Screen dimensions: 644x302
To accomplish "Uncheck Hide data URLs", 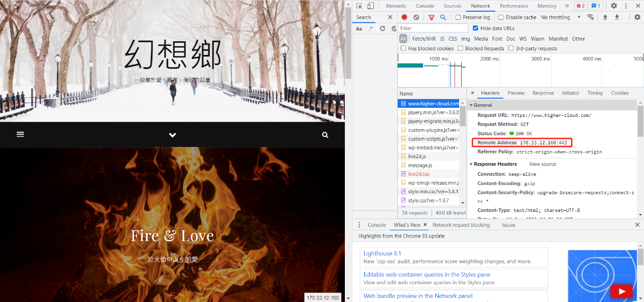I will click(475, 28).
